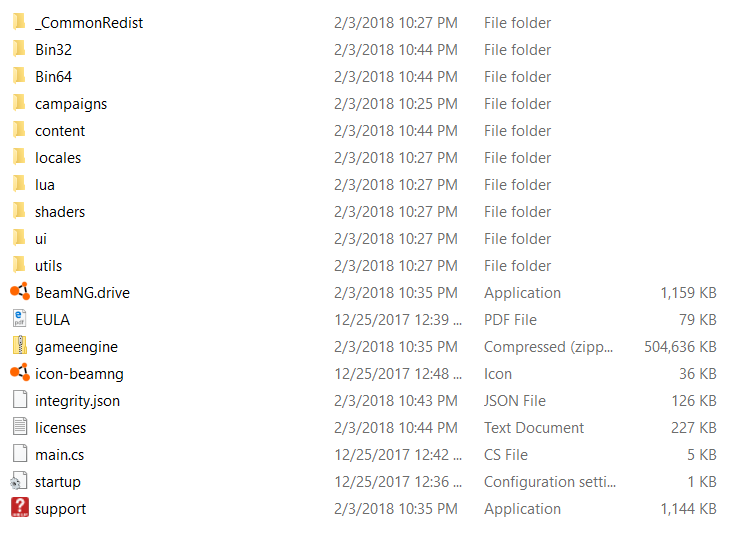Select the EULA PDF file icon
737x542 pixels.
[x=20, y=319]
